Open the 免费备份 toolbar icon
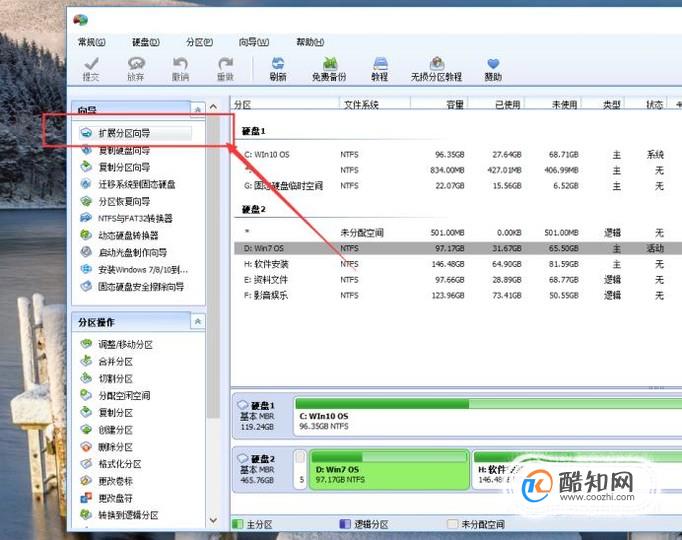This screenshot has width=682, height=540. click(x=329, y=69)
